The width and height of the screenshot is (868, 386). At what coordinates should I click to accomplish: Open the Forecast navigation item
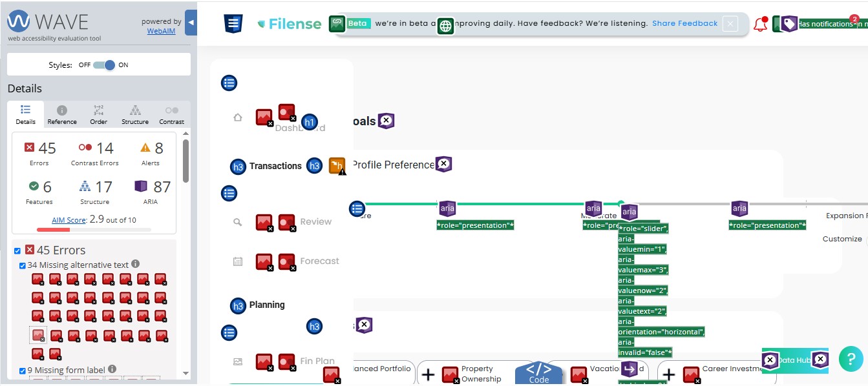click(x=319, y=261)
